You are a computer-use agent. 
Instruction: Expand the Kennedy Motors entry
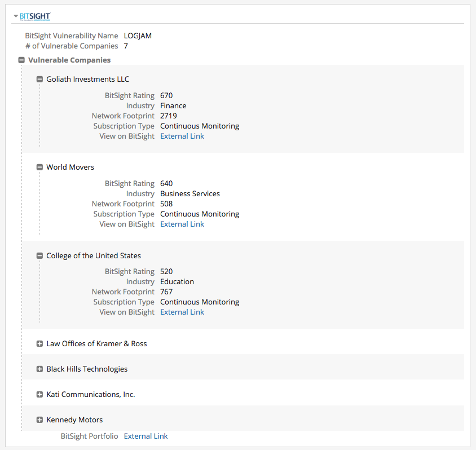(x=39, y=420)
